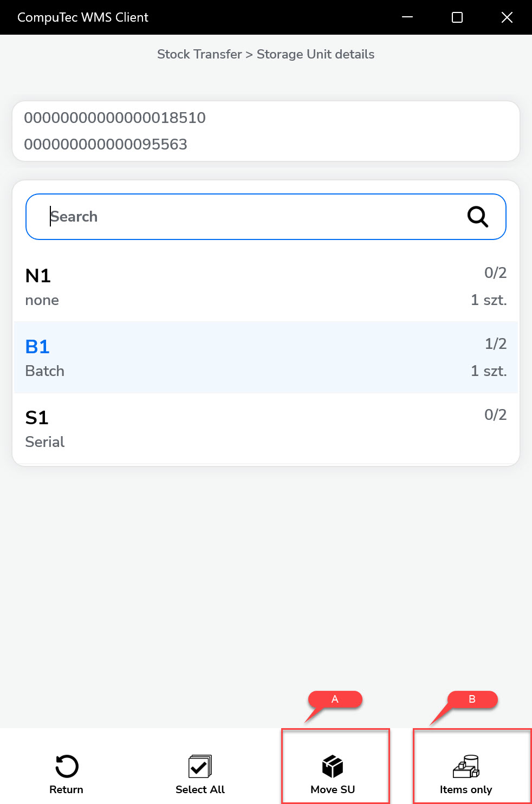
Task: Select the N1 item row
Action: click(x=265, y=287)
